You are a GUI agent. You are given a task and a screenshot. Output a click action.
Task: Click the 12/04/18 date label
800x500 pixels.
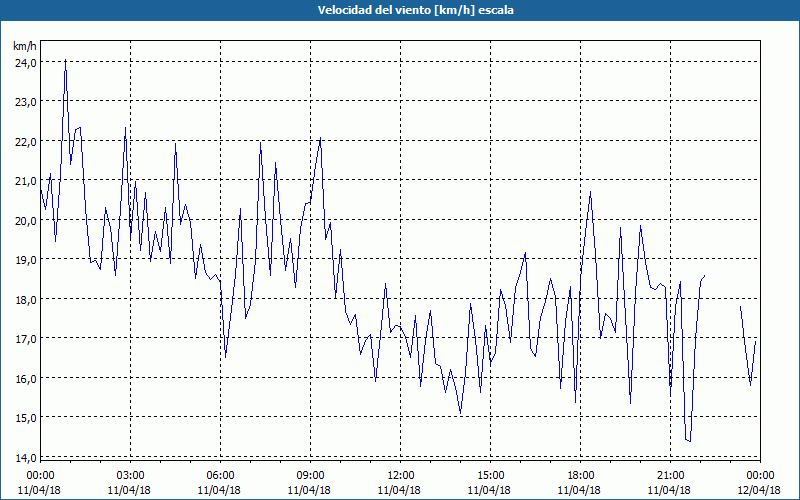[760, 490]
